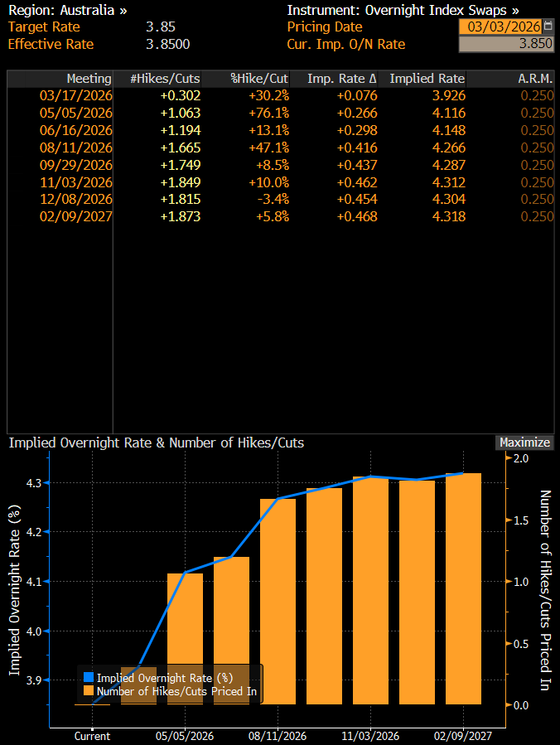Expand the Region: Australia selector
Image resolution: width=560 pixels, height=745 pixels.
point(68,10)
